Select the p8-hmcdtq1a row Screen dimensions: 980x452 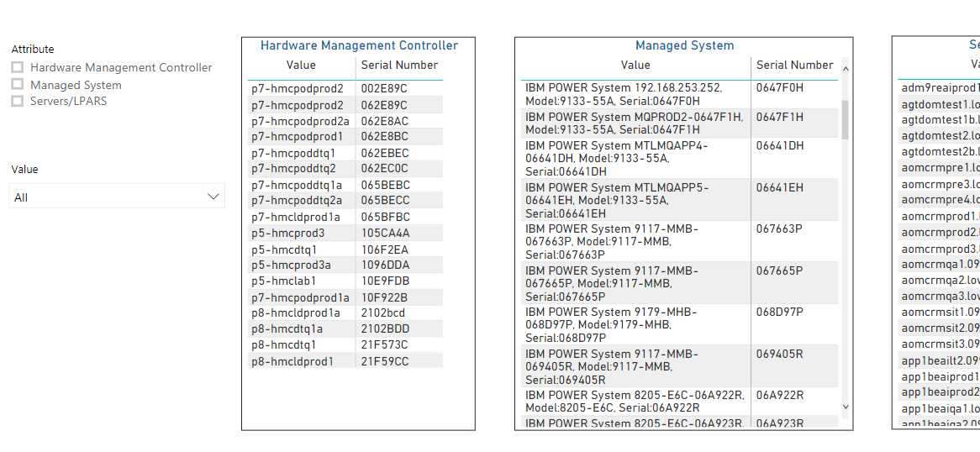pyautogui.click(x=345, y=328)
